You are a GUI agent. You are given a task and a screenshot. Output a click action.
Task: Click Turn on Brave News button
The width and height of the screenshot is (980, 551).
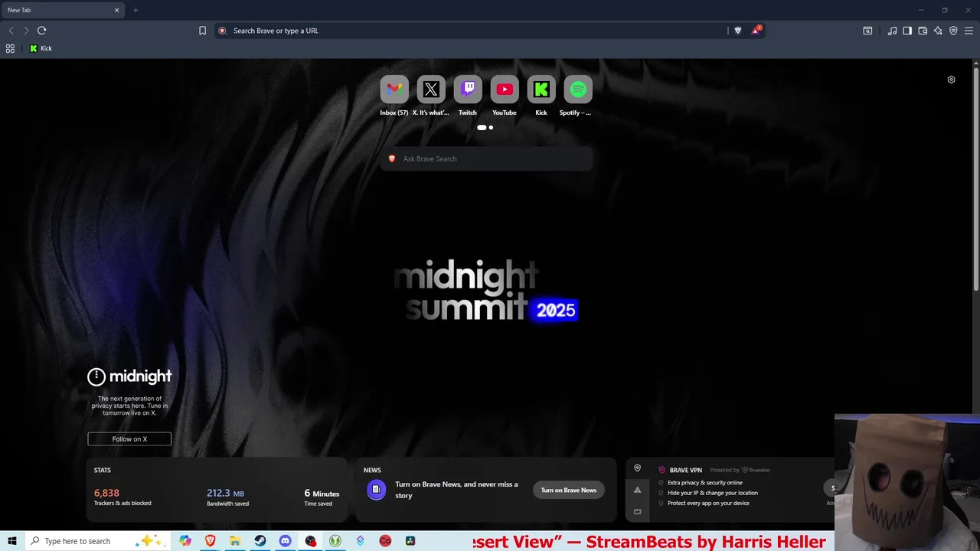click(x=569, y=490)
